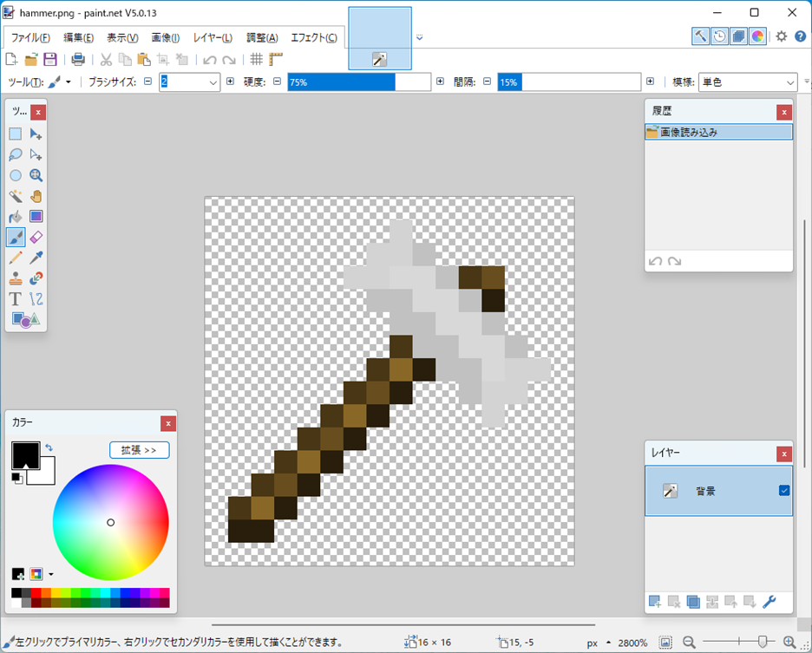Open layer properties wrench icon
This screenshot has width=812, height=653.
point(769,602)
